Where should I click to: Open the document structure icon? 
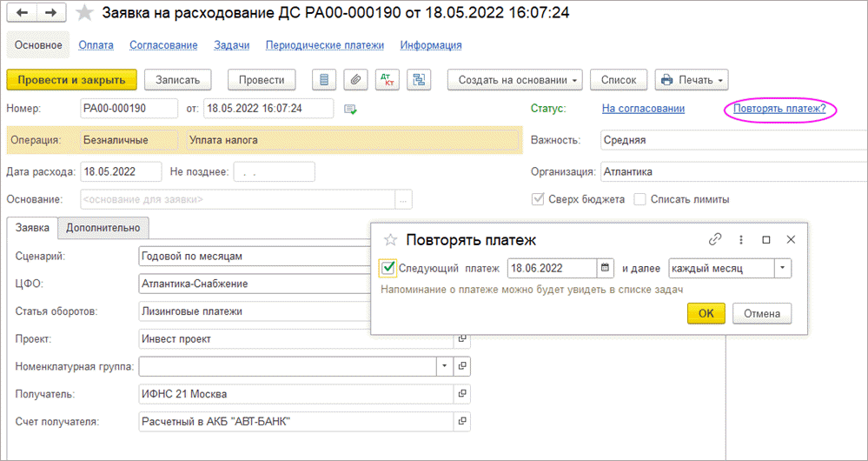(419, 80)
